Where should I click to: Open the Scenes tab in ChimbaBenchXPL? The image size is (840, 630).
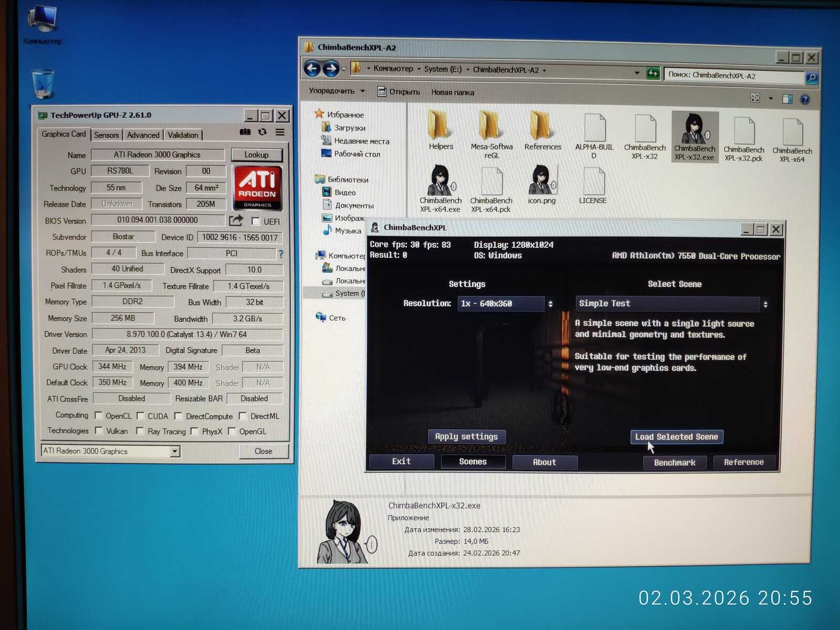click(x=473, y=461)
